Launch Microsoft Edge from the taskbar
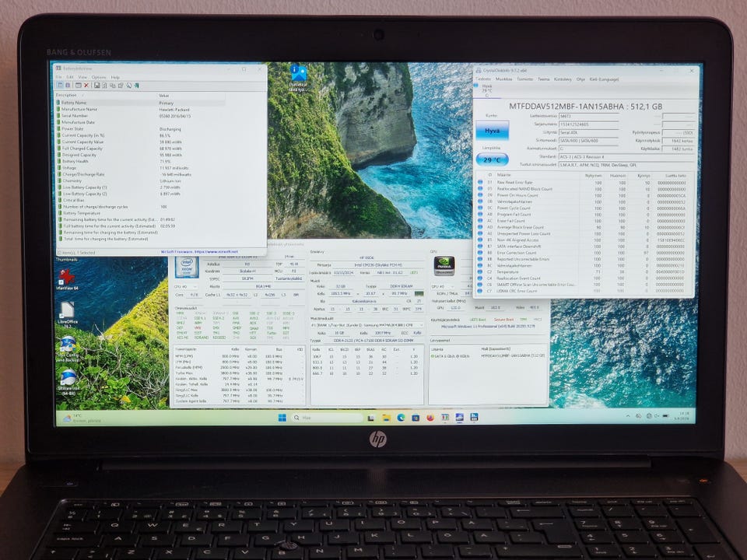Screen dimensions: 747x560 click(x=401, y=418)
